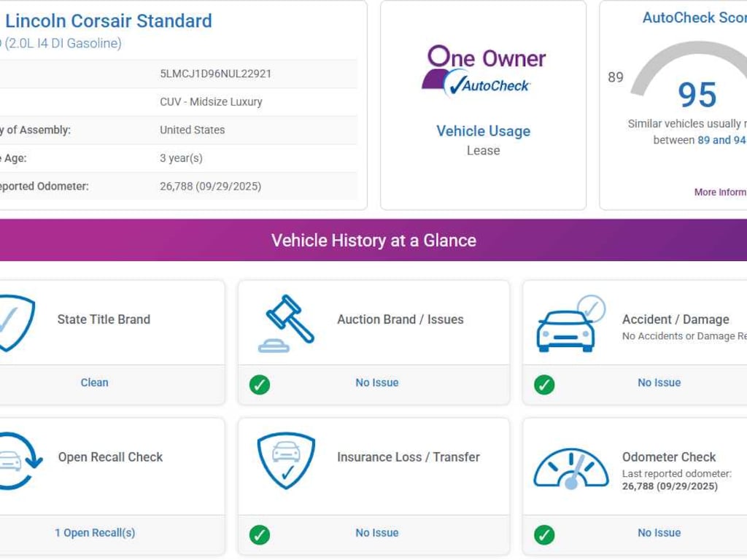Click the Lincoln Corsair Standard title
Image resolution: width=747 pixels, height=560 pixels.
click(x=109, y=20)
